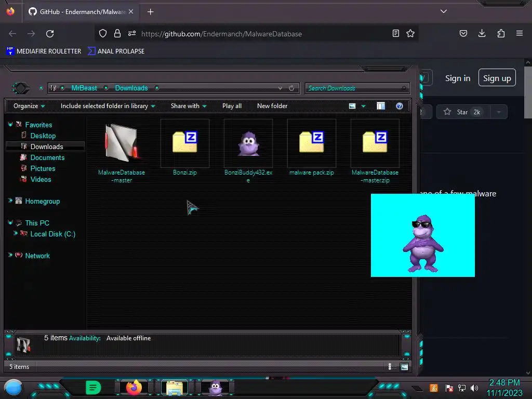This screenshot has width=532, height=399.
Task: Select Documents in the navigation pane
Action: (47, 158)
